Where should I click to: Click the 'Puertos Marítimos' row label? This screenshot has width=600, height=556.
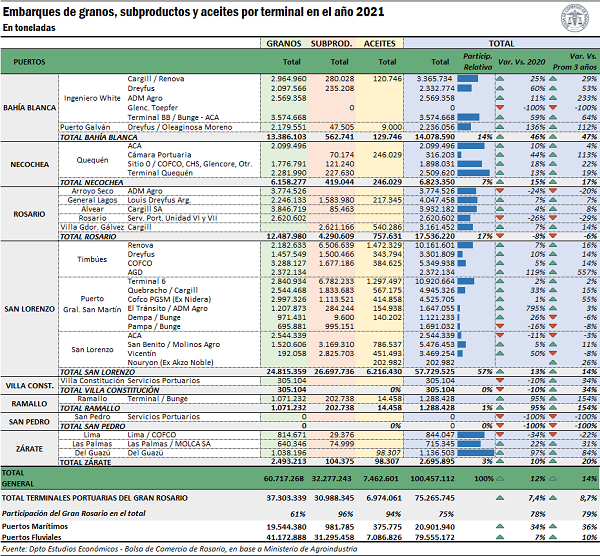(35, 527)
